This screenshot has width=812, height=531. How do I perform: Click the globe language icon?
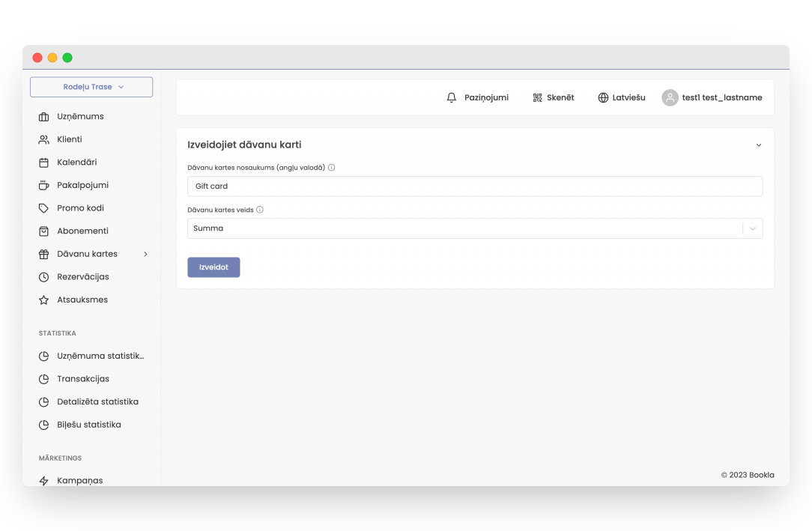point(603,98)
